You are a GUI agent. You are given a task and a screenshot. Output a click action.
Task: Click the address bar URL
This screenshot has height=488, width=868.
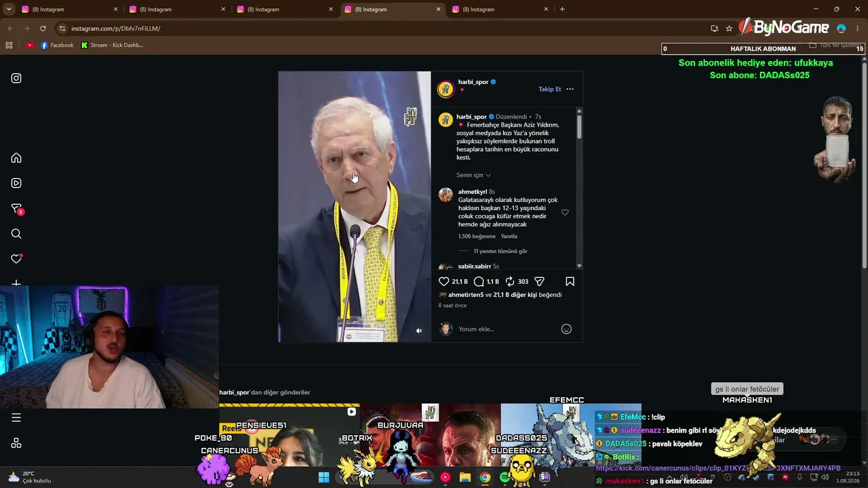[116, 28]
